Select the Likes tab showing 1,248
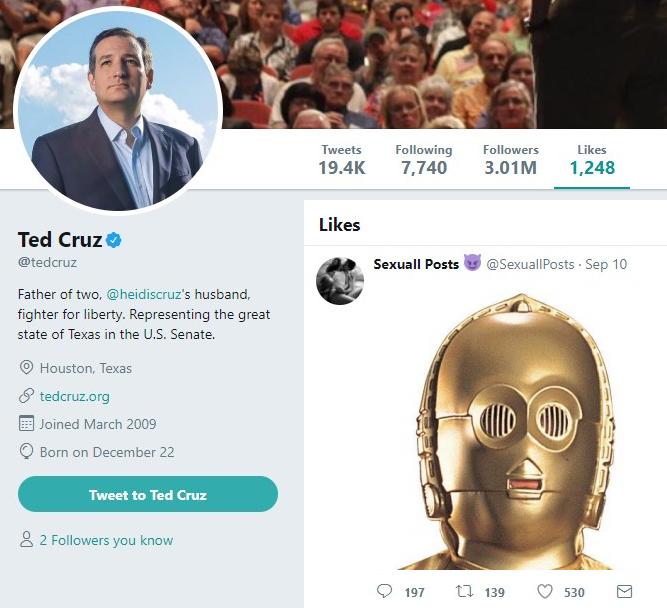667x608 pixels. coord(592,159)
